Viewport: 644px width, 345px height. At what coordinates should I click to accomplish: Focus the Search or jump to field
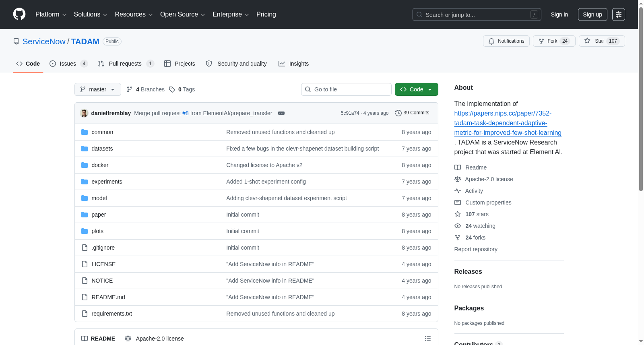click(477, 14)
